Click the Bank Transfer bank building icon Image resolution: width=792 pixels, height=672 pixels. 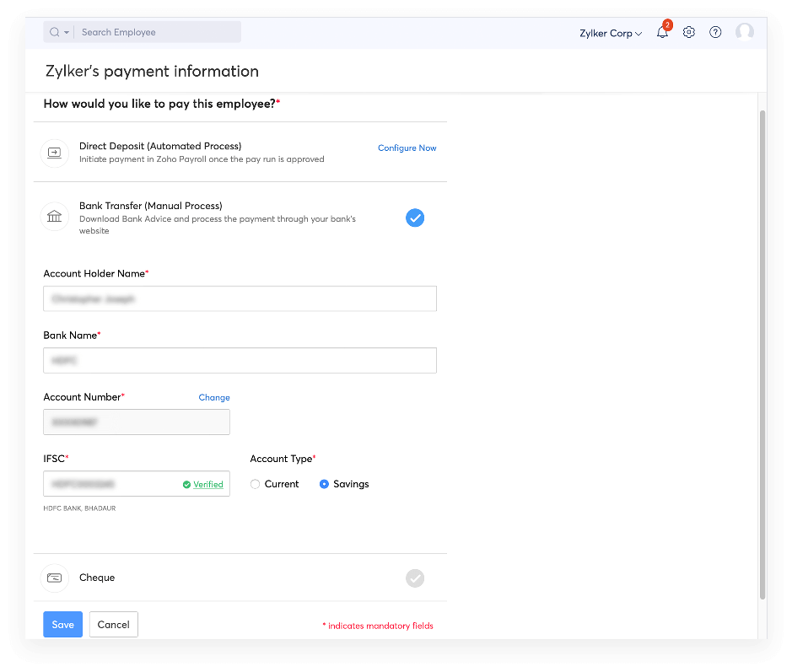[54, 217]
